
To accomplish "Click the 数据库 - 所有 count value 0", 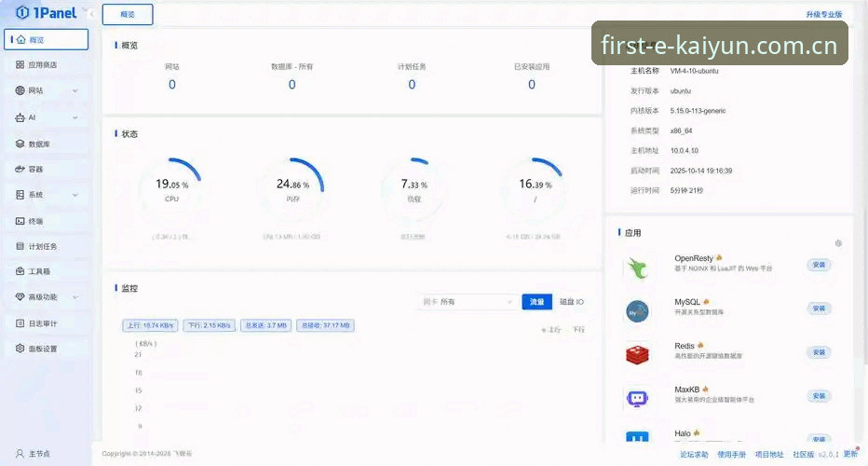I will tap(292, 85).
